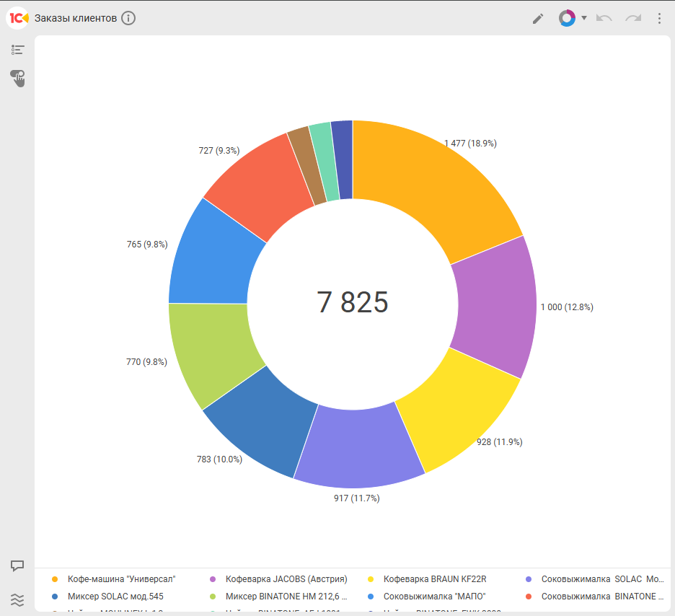
Task: Toggle legend item Кофе-машина "Универсал"
Action: click(x=121, y=578)
